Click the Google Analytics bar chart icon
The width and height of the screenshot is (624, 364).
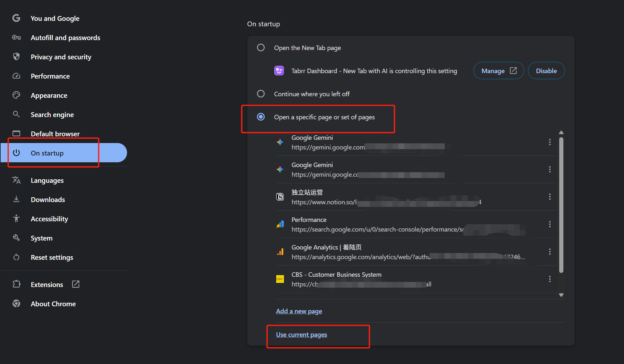[x=280, y=252]
